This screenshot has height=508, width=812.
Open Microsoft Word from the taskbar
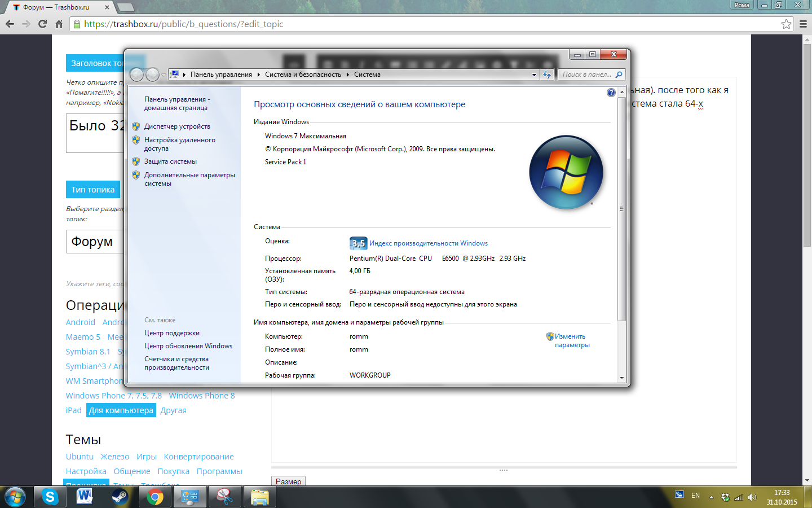(85, 497)
